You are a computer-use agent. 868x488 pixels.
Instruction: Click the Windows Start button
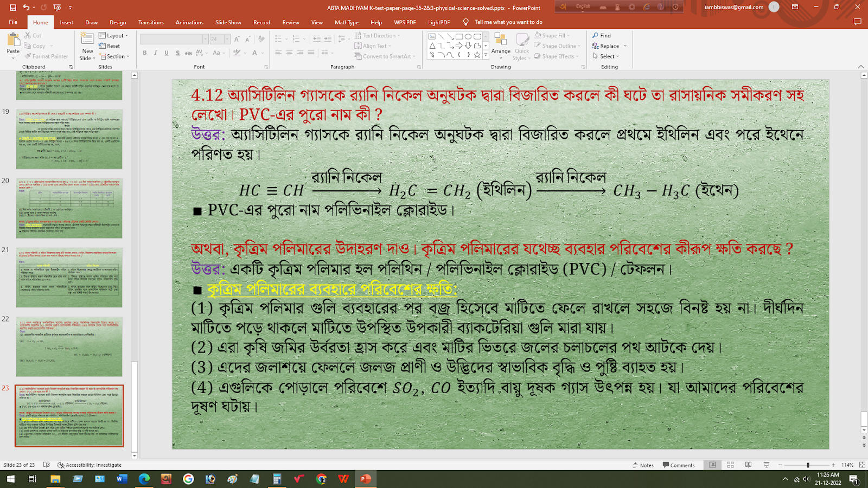(10, 479)
